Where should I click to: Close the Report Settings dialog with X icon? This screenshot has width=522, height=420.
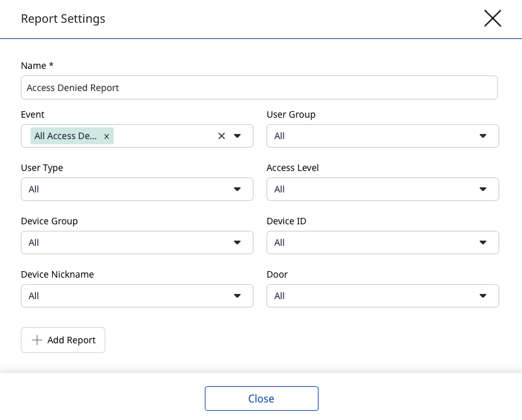coord(492,18)
